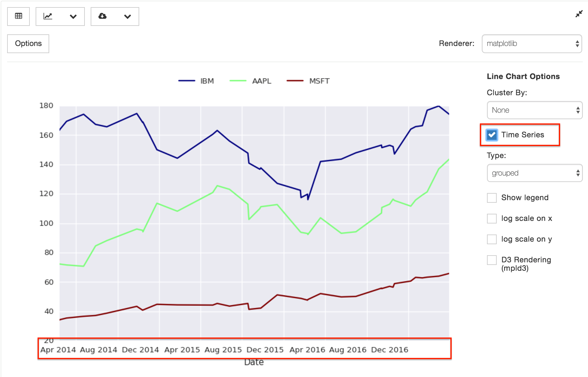Click the MSFT legend entry
The height and width of the screenshot is (377, 588).
pyautogui.click(x=308, y=81)
